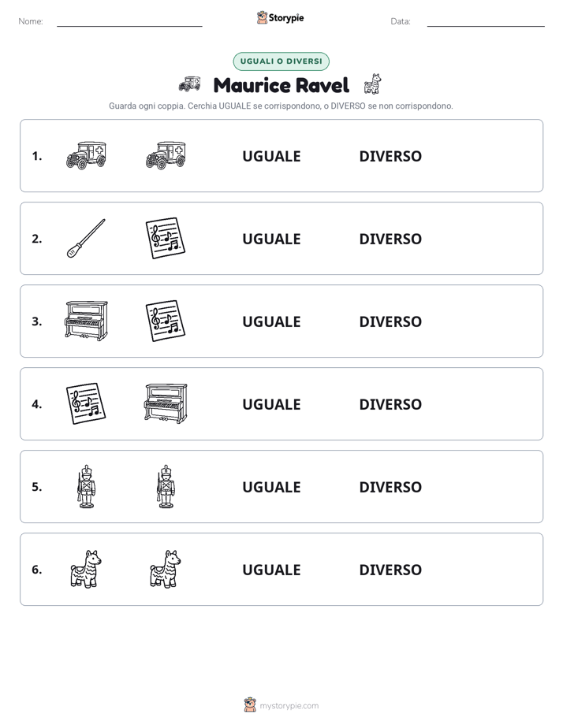The width and height of the screenshot is (563, 728).
Task: Click the piano picture in row 3
Action: [86, 321]
